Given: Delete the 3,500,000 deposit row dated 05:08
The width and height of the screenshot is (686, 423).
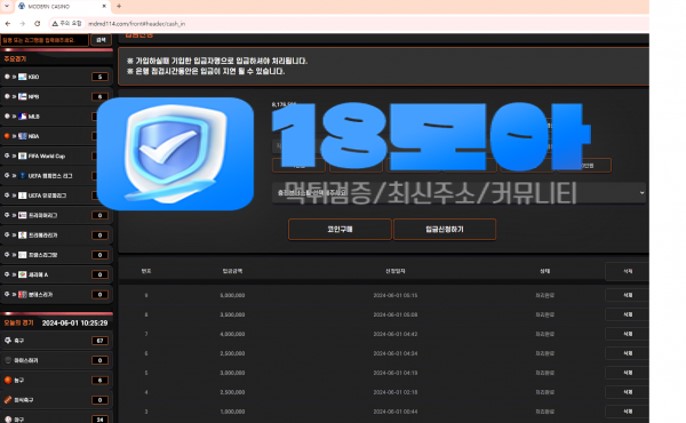Looking at the screenshot, I should click(x=627, y=315).
